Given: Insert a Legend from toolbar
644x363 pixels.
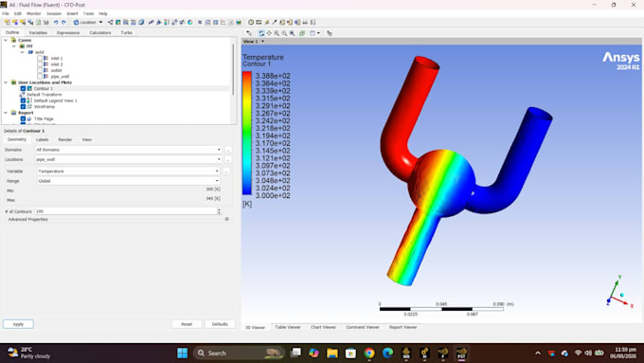Looking at the screenshot, I should coord(167,22).
